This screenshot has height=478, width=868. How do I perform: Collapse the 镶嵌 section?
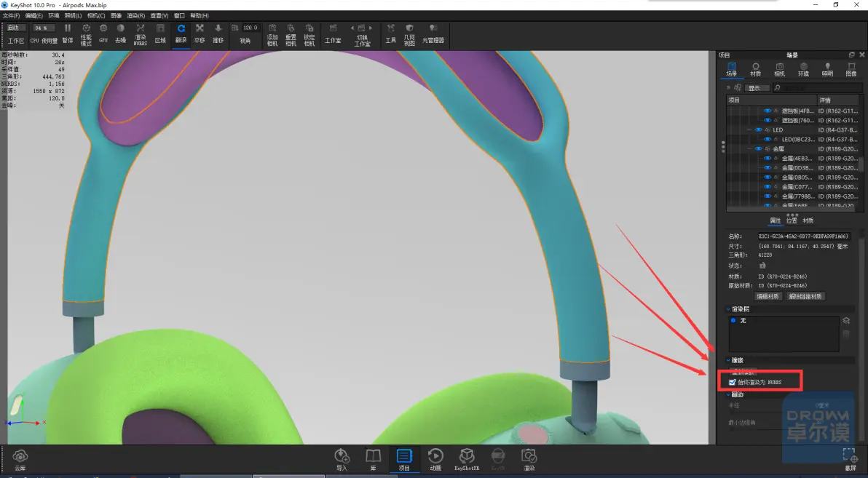[728, 360]
